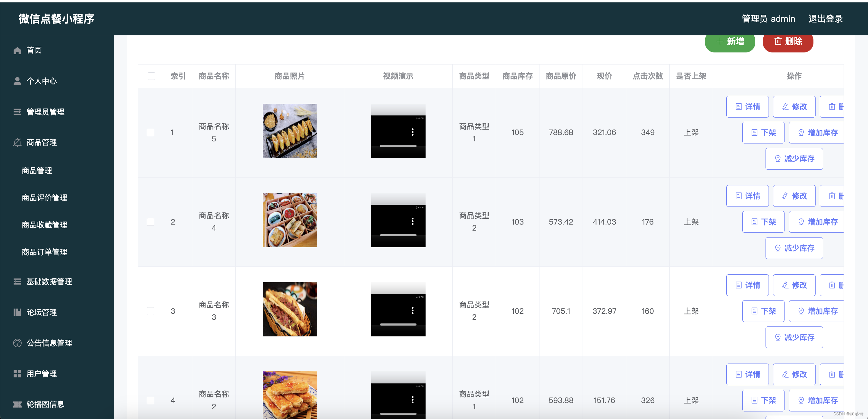This screenshot has width=868, height=419.
Task: Click trash icon button in row 2
Action: [x=832, y=196]
